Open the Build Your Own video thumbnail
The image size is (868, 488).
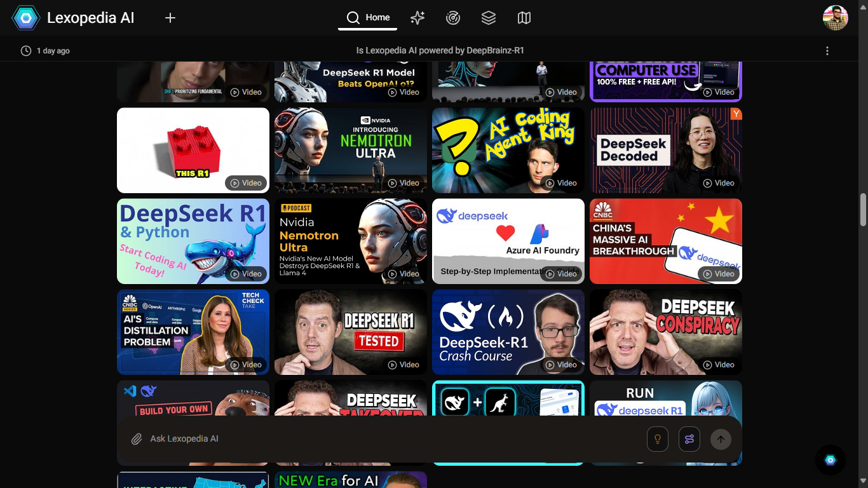point(193,398)
